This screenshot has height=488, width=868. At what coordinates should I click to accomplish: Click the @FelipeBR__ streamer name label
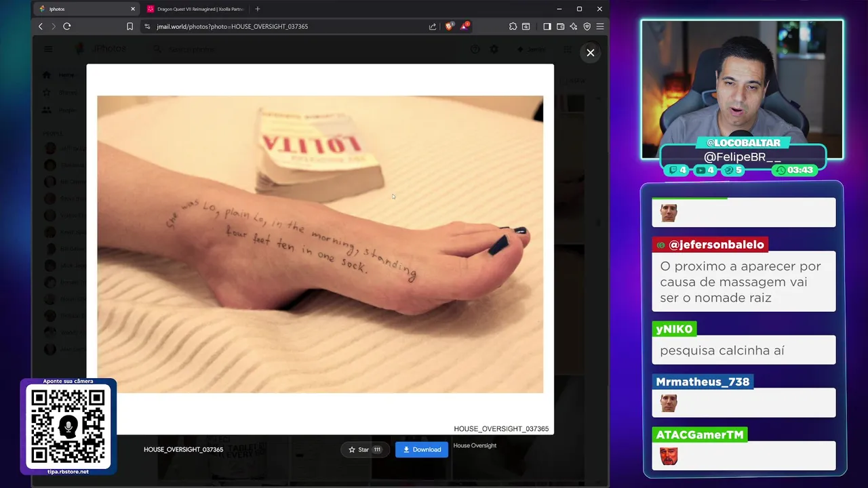click(x=742, y=157)
